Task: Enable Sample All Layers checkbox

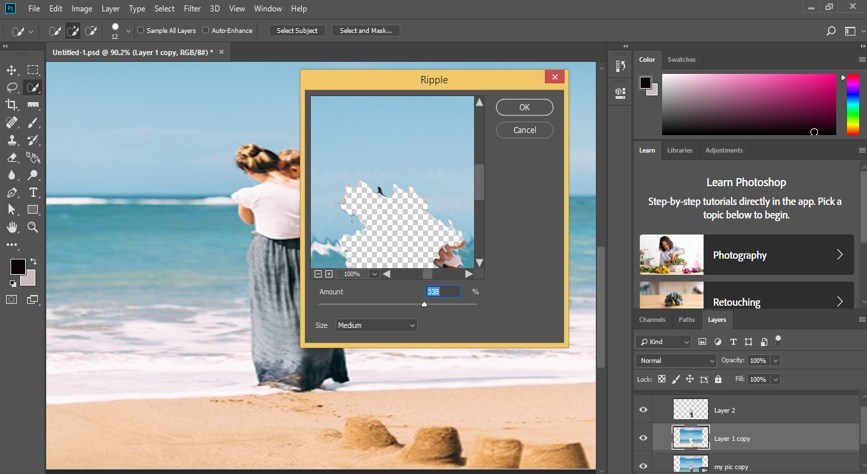Action: (x=140, y=30)
